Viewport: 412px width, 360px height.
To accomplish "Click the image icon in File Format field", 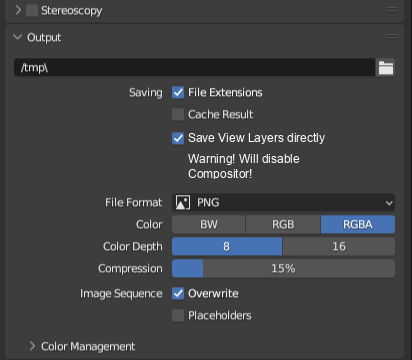I will tap(183, 202).
